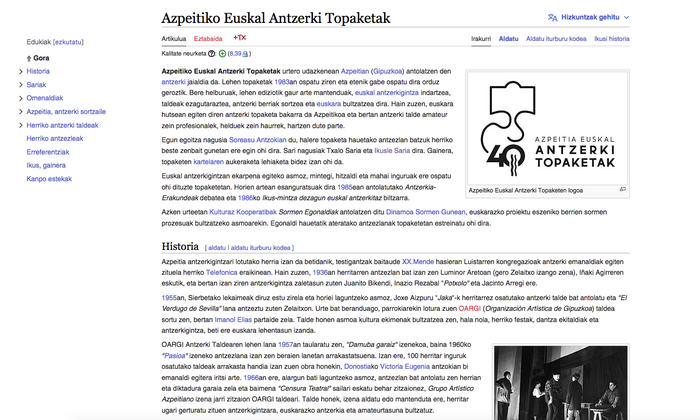Image resolution: width=700 pixels, height=420 pixels.
Task: Open the 8,39 quality score link
Action: point(235,54)
